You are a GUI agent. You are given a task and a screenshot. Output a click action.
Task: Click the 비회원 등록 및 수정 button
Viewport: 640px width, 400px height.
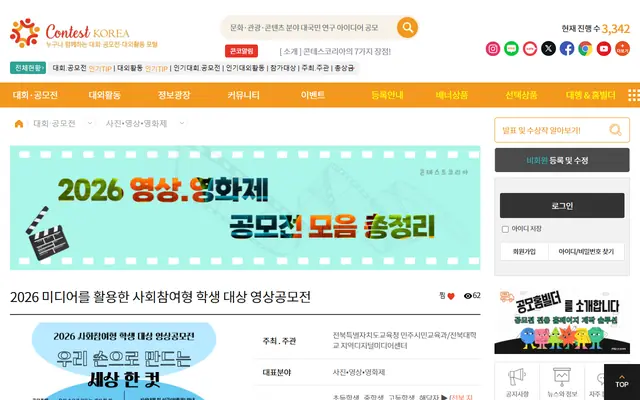[562, 160]
